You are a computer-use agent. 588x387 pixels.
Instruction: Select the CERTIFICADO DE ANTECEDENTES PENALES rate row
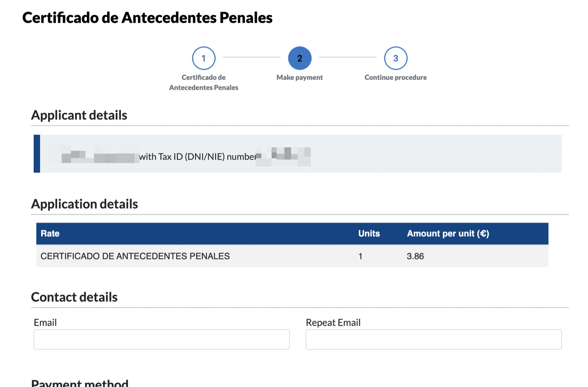292,256
